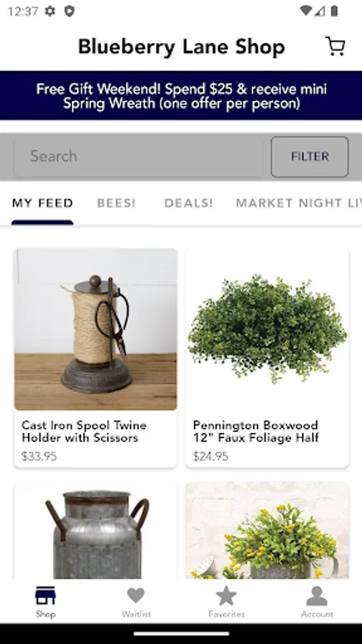Tap the Cast Iron Spool Twine Holder title

[84, 431]
